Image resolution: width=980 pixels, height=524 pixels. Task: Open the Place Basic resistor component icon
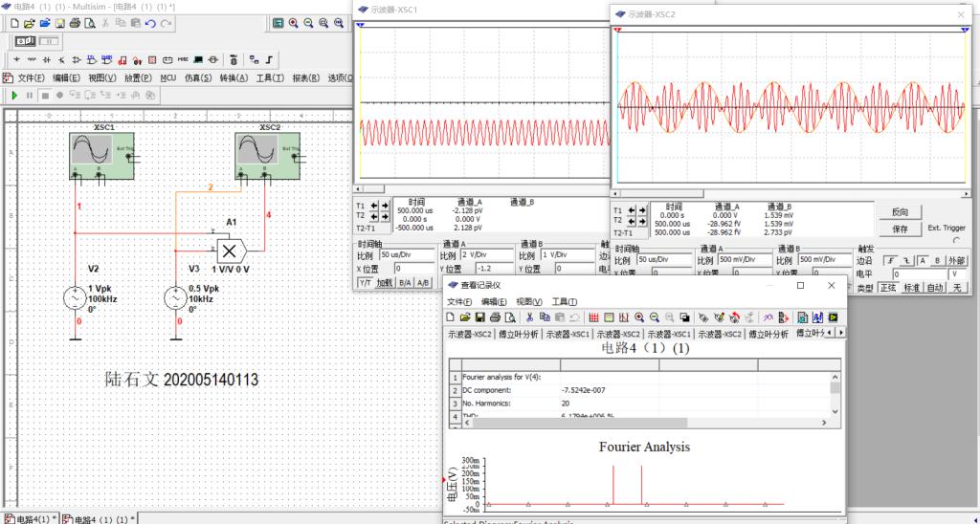(32, 60)
